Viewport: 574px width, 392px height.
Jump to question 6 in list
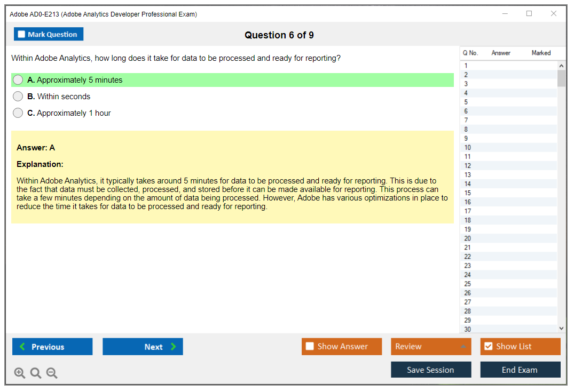466,111
